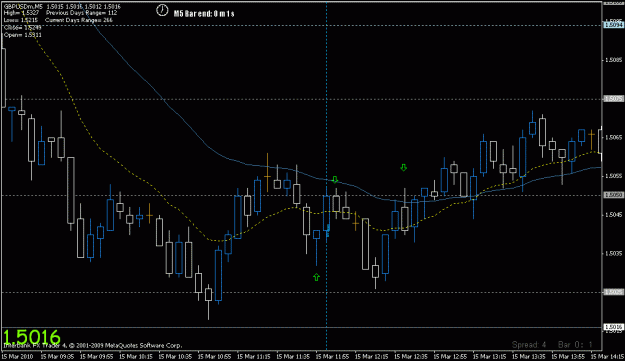The width and height of the screenshot is (625, 361).
Task: Click the '15 Mar 12:35' time axis label
Action: coord(411,356)
